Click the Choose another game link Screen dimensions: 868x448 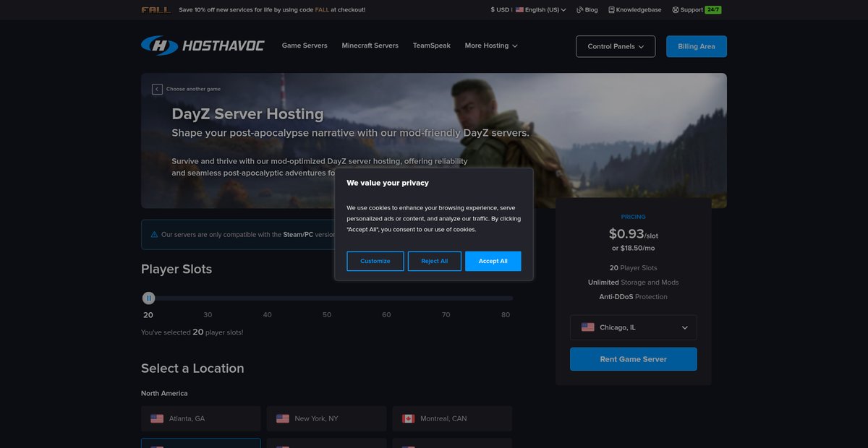[x=194, y=89]
